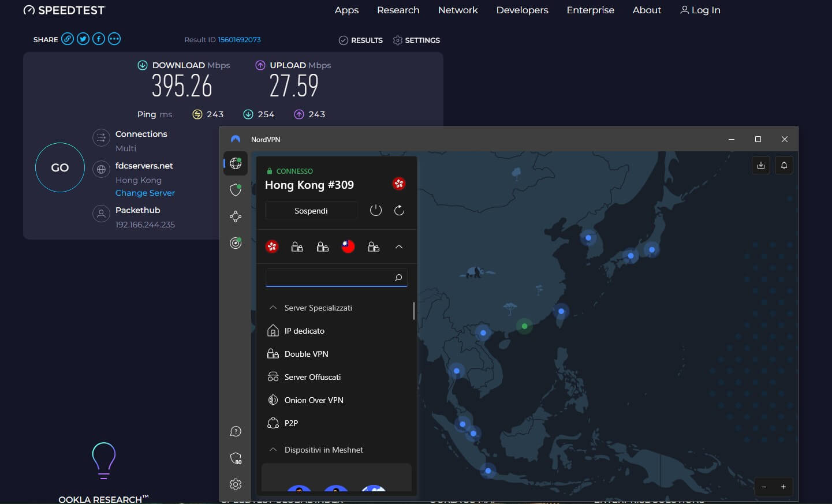Open more share options in Speedtest
This screenshot has height=504, width=832.
114,39
